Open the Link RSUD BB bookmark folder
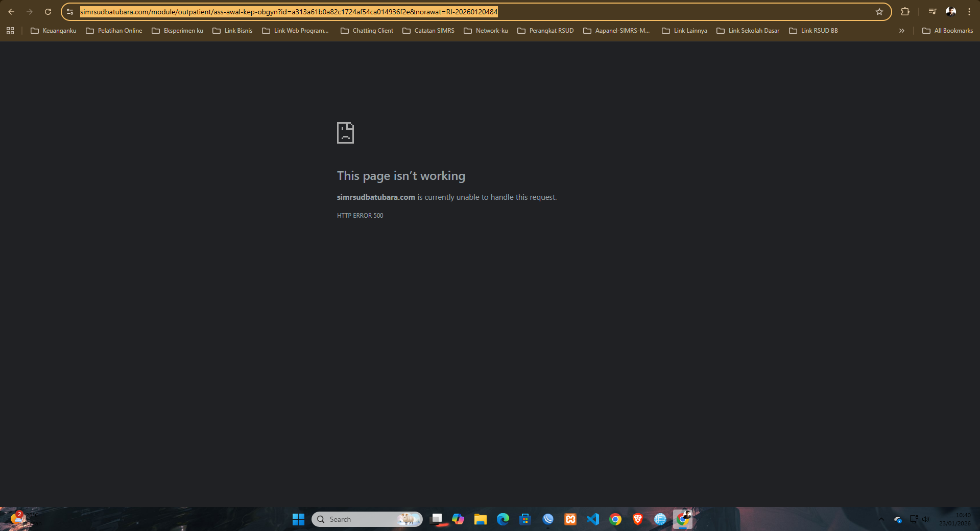 click(x=814, y=31)
